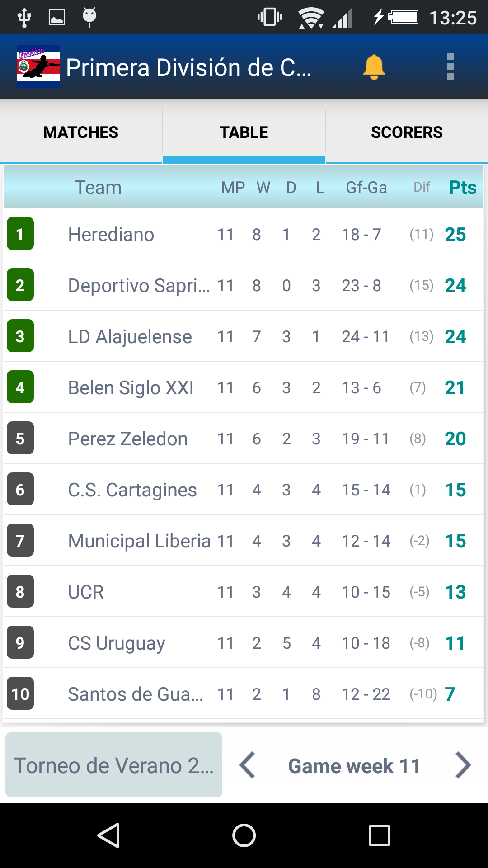Screen dimensions: 488x868
Task: Open the Torneo de Verano 2 selector
Action: (x=113, y=765)
